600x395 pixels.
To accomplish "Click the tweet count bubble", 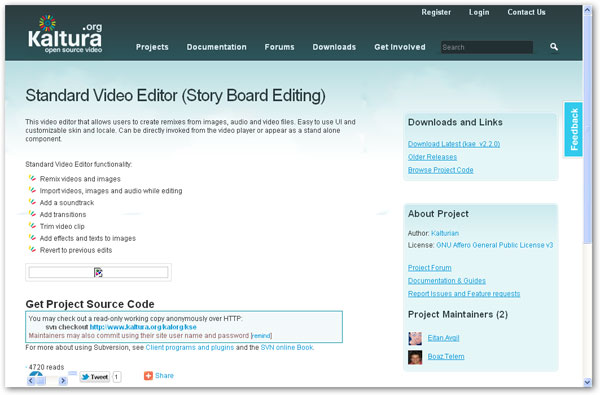I will [x=117, y=377].
